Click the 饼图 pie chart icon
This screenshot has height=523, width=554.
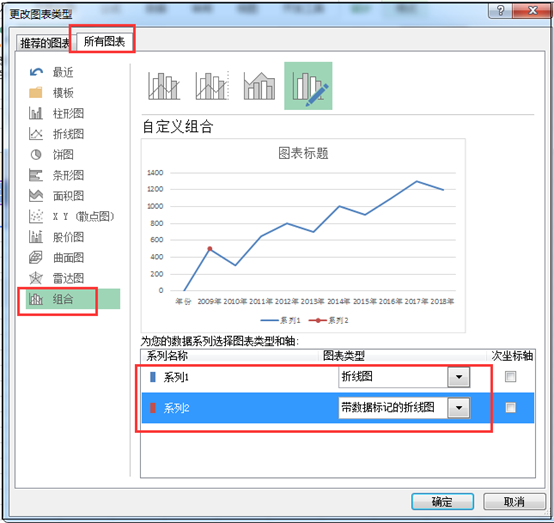click(x=36, y=154)
